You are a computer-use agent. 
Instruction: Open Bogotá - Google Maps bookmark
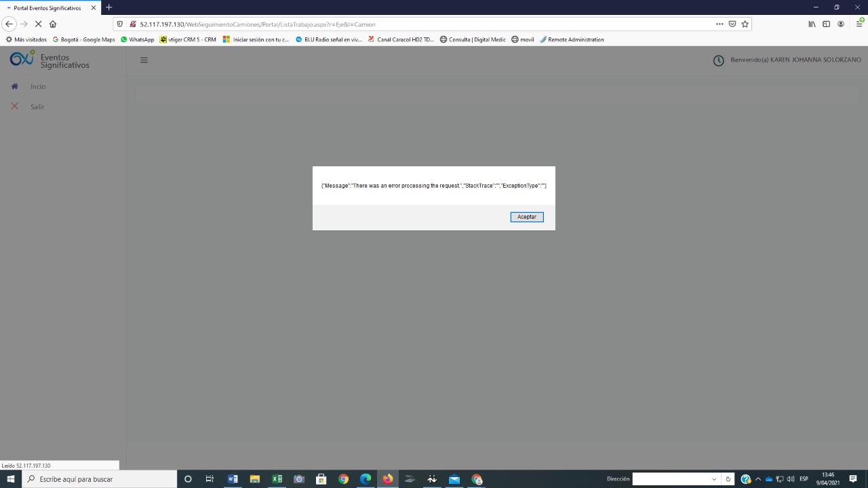click(x=84, y=39)
